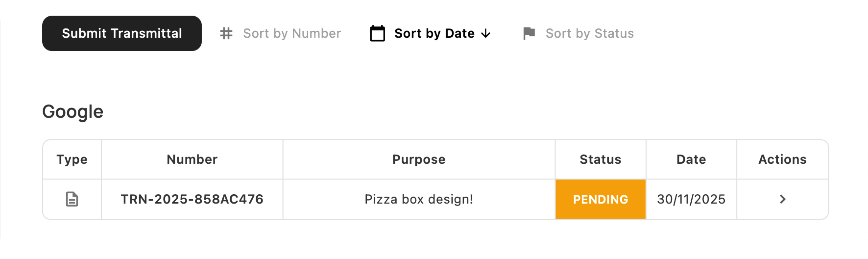The image size is (868, 259).
Task: Sort transmittals by Status
Action: [589, 33]
